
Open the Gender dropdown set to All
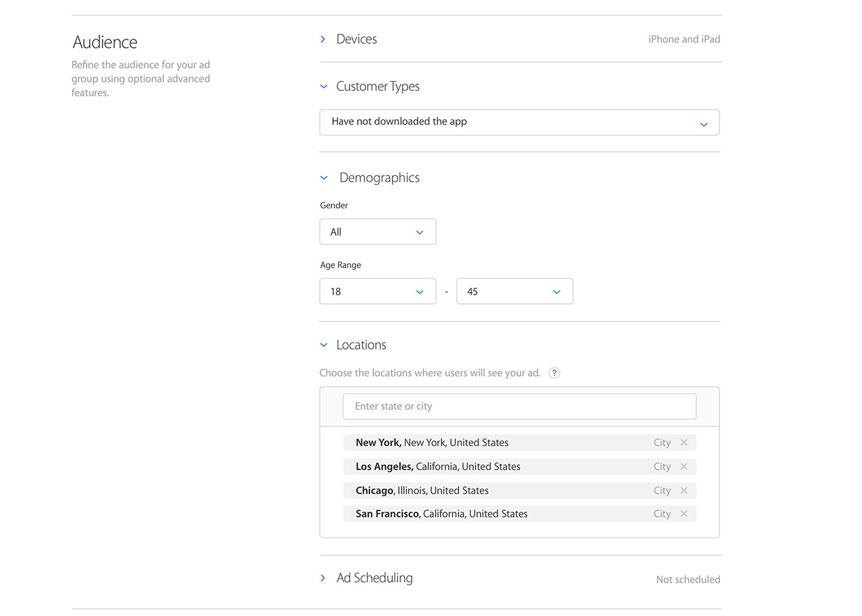click(378, 232)
